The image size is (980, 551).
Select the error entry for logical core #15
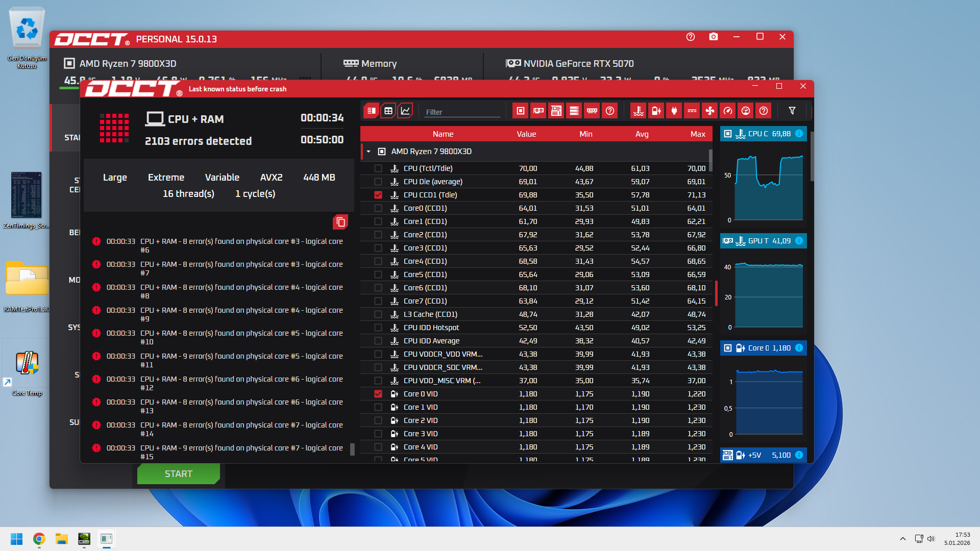[x=218, y=452]
